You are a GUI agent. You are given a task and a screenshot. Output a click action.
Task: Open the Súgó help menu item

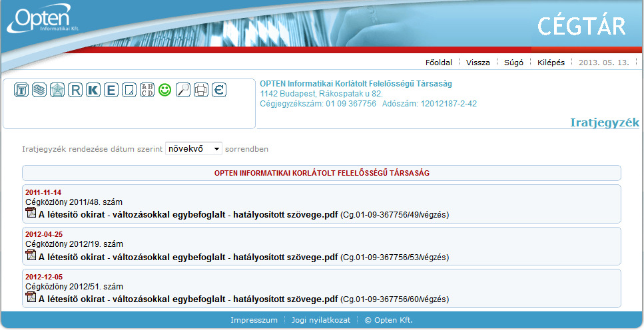[x=514, y=63]
